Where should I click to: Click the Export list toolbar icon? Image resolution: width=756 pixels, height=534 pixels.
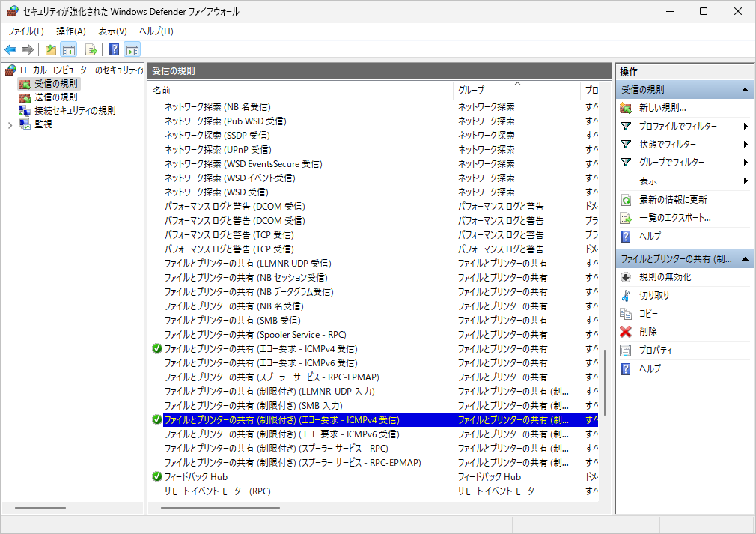91,49
